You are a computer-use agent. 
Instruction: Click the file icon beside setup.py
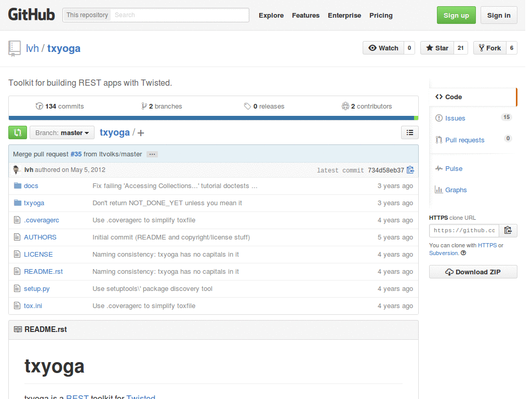pyautogui.click(x=17, y=288)
